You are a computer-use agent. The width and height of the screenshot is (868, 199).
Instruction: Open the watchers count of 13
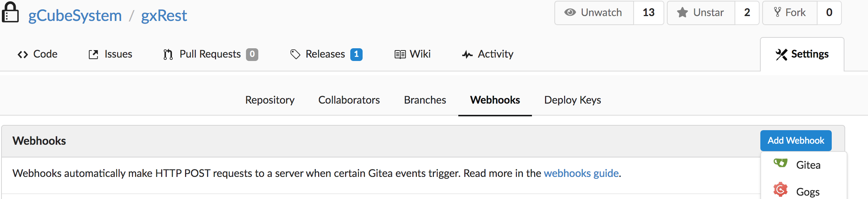point(649,13)
